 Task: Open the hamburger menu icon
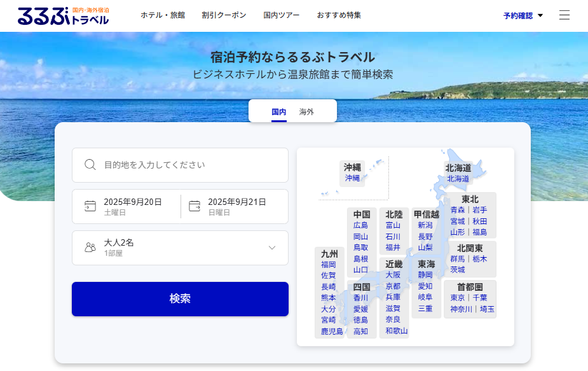[x=564, y=16]
